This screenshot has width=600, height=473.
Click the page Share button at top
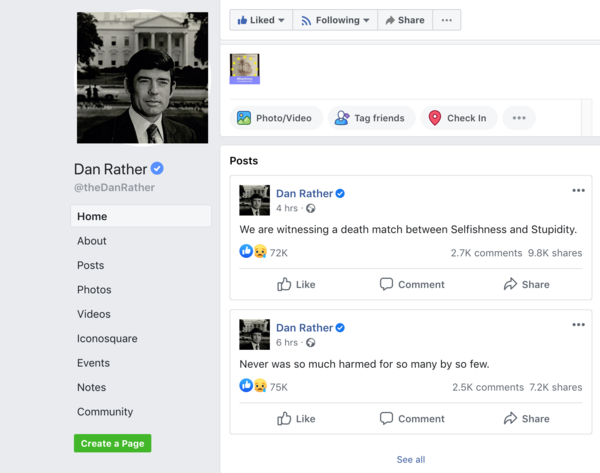(405, 20)
